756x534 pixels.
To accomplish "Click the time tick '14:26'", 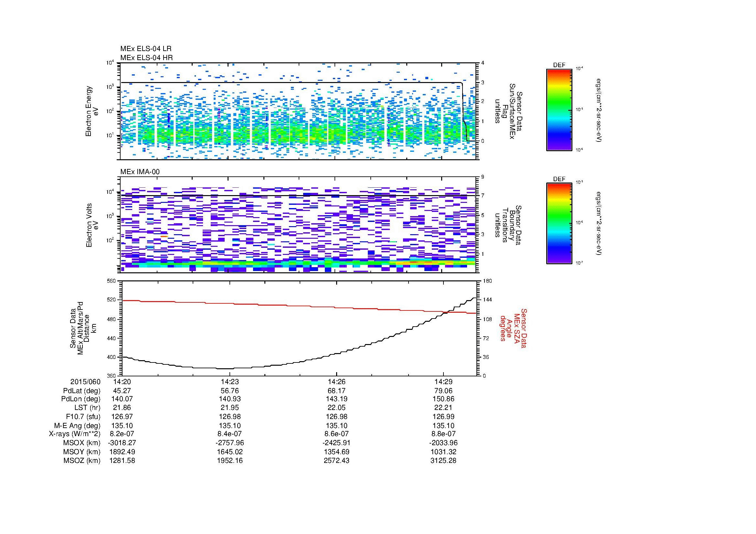I will (x=336, y=382).
